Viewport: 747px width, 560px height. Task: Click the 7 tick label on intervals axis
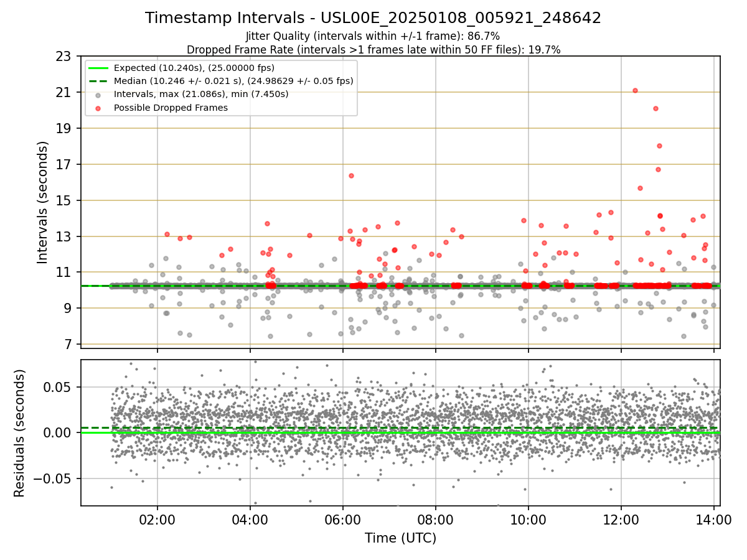pos(69,345)
